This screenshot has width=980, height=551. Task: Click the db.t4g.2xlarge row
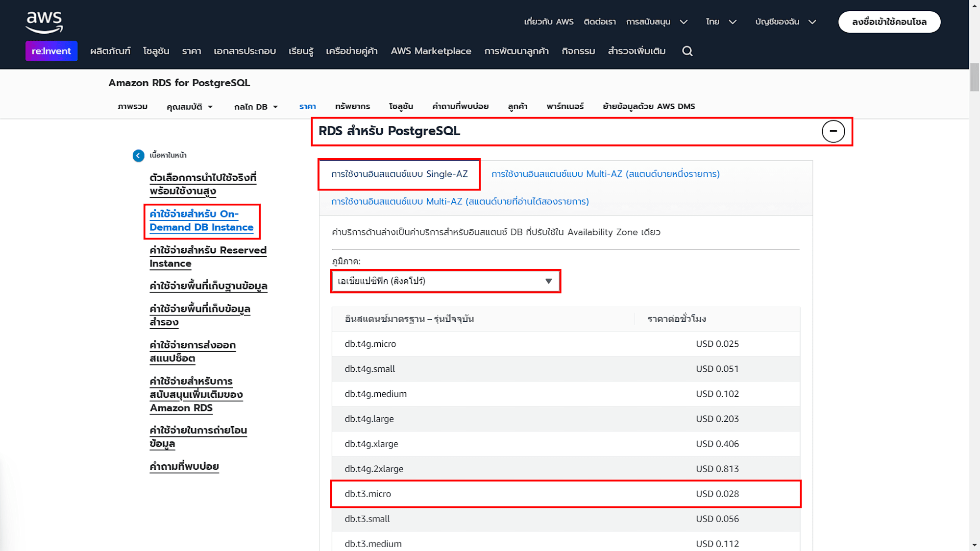(x=565, y=469)
